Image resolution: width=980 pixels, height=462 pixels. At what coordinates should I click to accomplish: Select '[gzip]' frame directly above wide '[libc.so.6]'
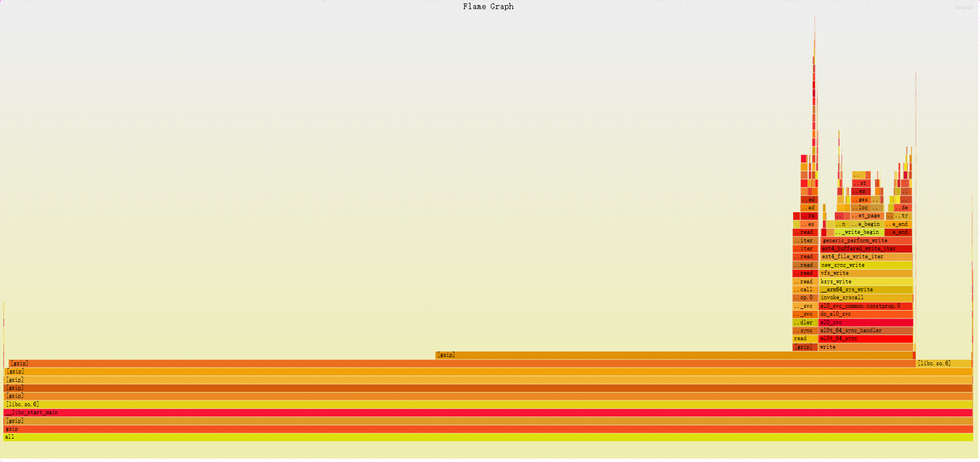[x=488, y=396]
